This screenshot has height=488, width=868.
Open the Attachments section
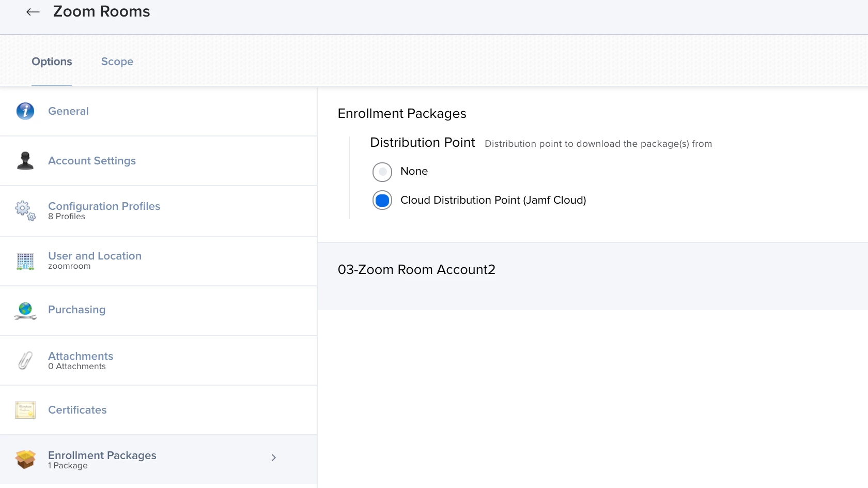(158, 360)
